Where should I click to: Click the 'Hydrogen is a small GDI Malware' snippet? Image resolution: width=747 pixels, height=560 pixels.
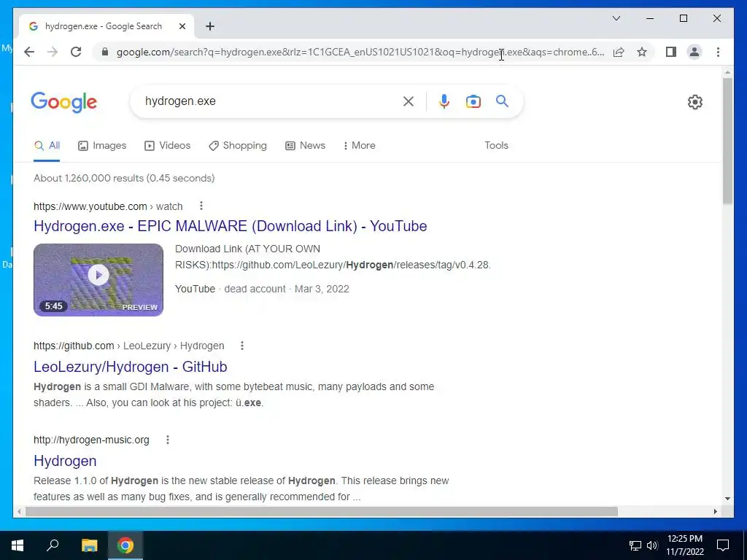pos(233,394)
